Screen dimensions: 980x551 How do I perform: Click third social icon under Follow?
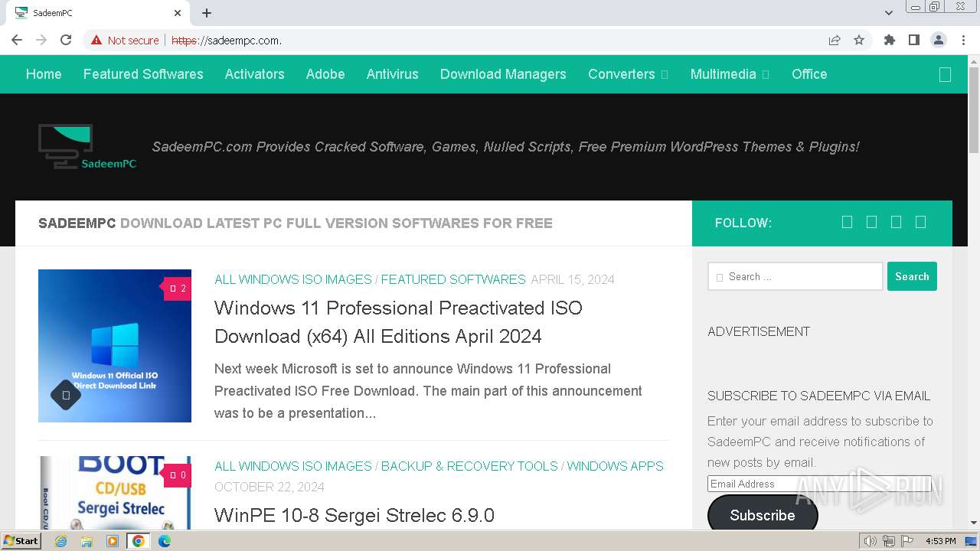(896, 222)
